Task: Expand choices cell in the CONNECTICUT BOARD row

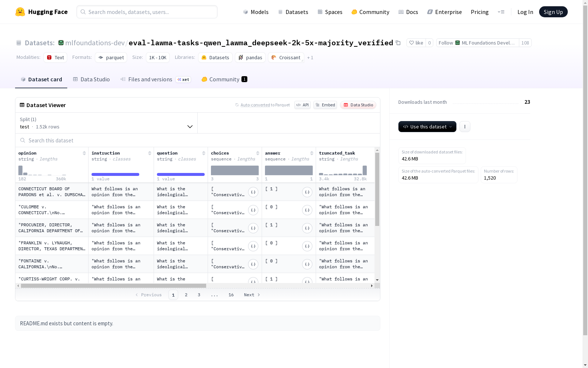Action: point(253,192)
